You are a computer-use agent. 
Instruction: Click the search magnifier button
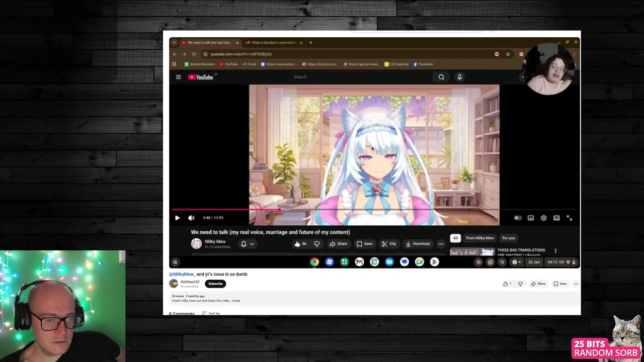[441, 77]
